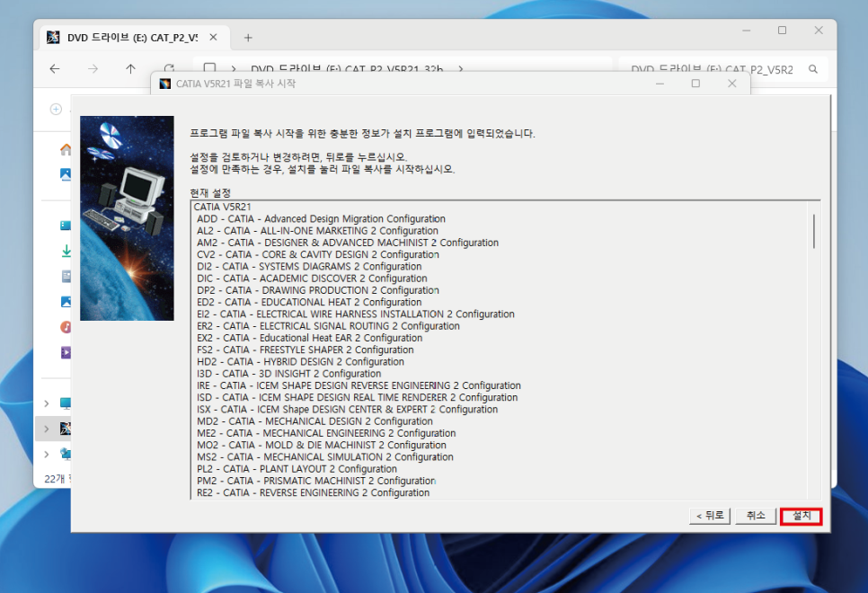Expand This PC node in Explorer sidebar

(47, 403)
